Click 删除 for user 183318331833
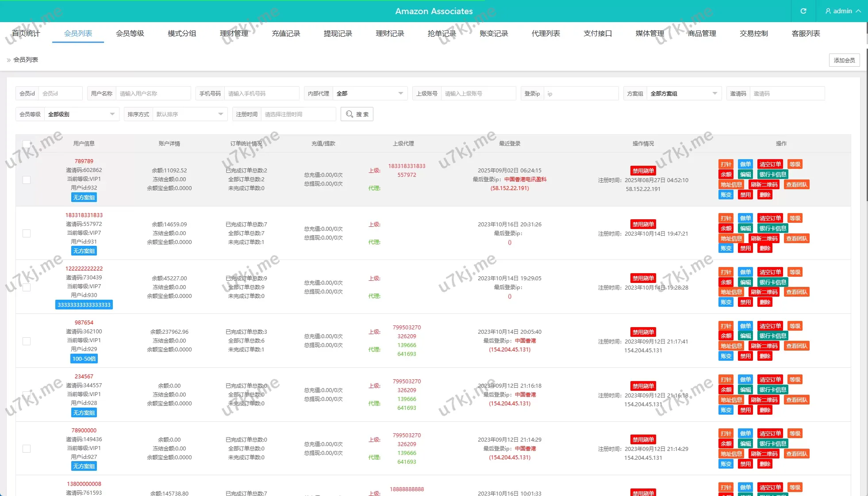 [765, 248]
